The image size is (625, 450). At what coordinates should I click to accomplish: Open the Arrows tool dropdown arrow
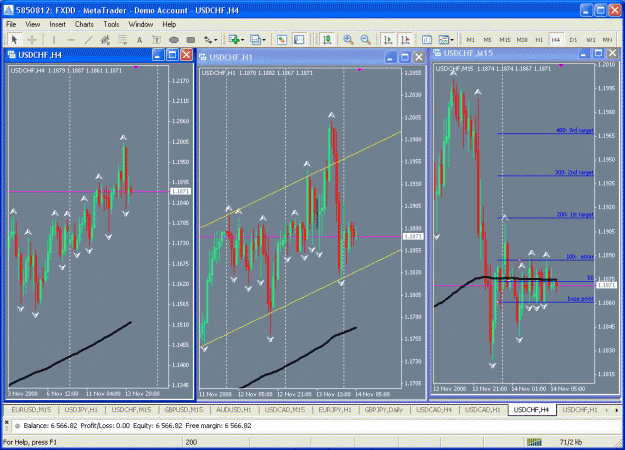click(x=216, y=40)
